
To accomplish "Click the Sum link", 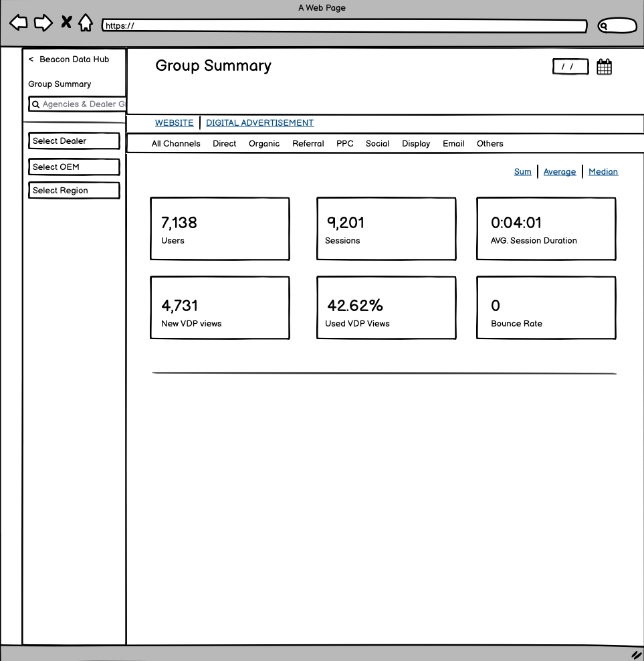I will 522,171.
